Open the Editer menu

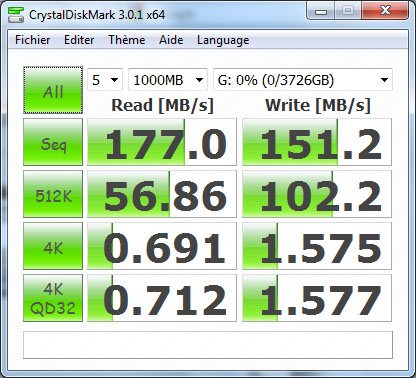(x=79, y=40)
